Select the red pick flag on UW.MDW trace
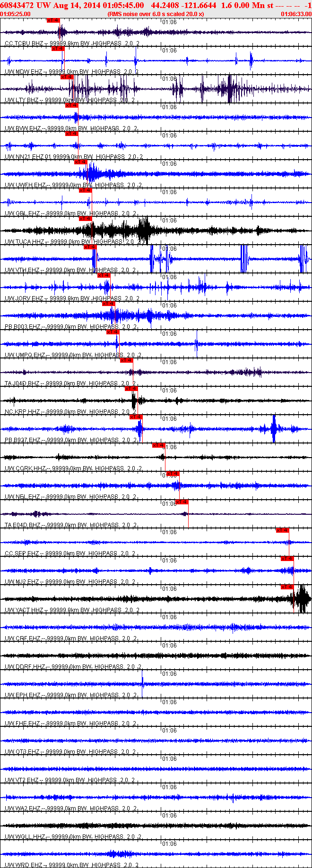 pos(58,49)
